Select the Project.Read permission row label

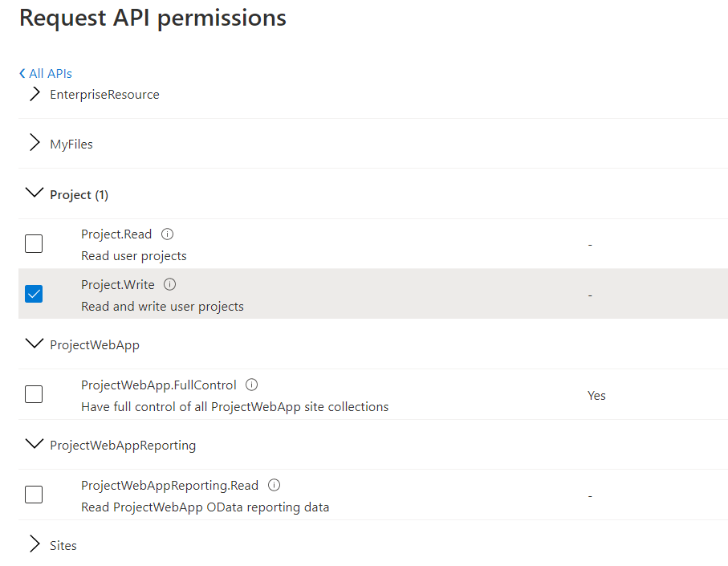pyautogui.click(x=116, y=234)
